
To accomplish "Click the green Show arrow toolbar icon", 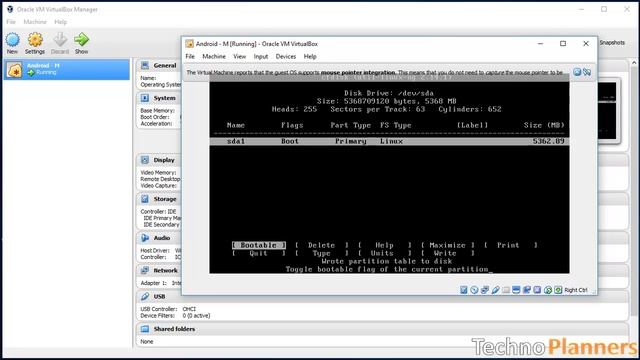I will coord(81,40).
